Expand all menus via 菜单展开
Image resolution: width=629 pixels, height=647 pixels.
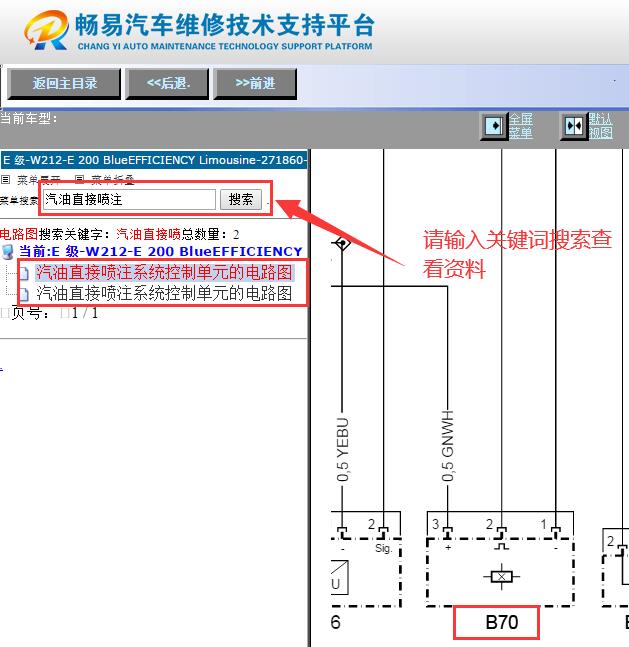(38, 180)
